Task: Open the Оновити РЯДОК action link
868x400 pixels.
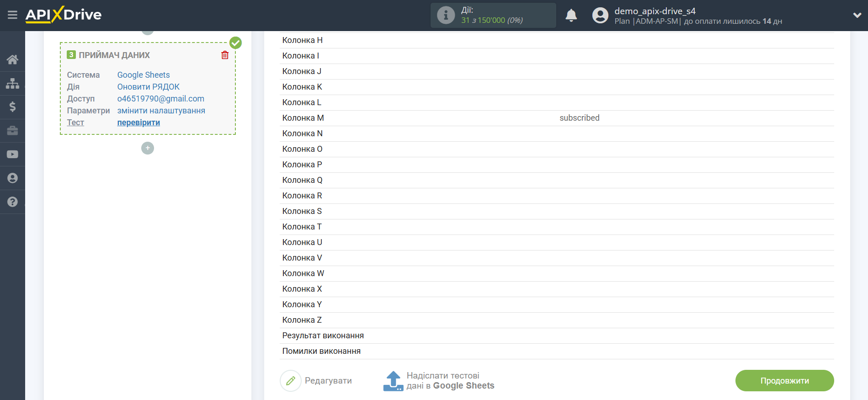Action: (x=148, y=87)
